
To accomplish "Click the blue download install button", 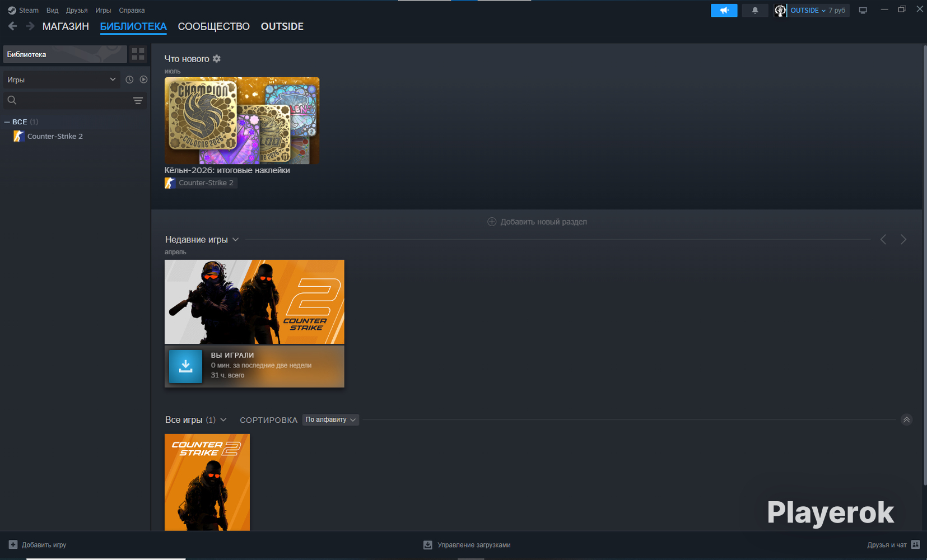I will (x=185, y=366).
